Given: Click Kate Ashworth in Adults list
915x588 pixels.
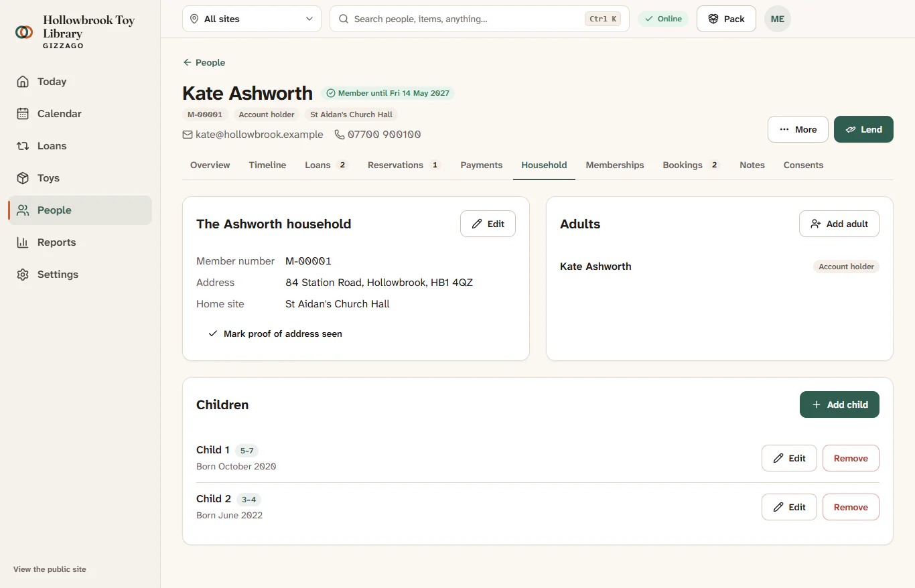Looking at the screenshot, I should [x=595, y=267].
